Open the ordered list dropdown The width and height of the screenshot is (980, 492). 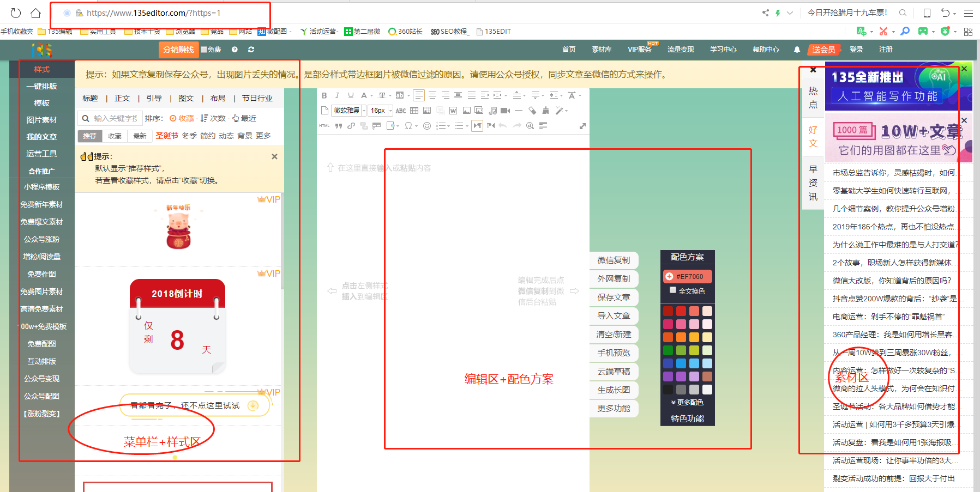pyautogui.click(x=449, y=126)
